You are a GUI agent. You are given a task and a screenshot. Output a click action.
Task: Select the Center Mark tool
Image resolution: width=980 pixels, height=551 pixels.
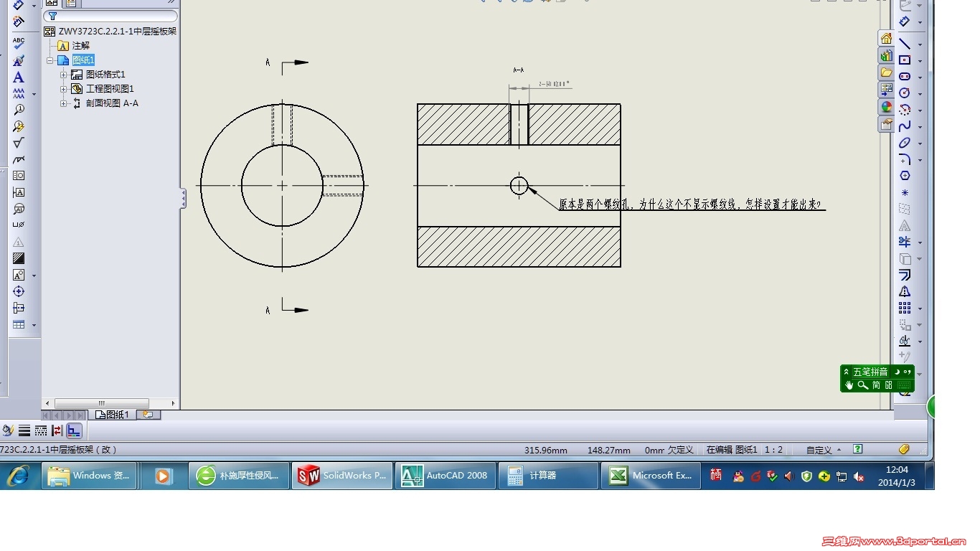[19, 291]
